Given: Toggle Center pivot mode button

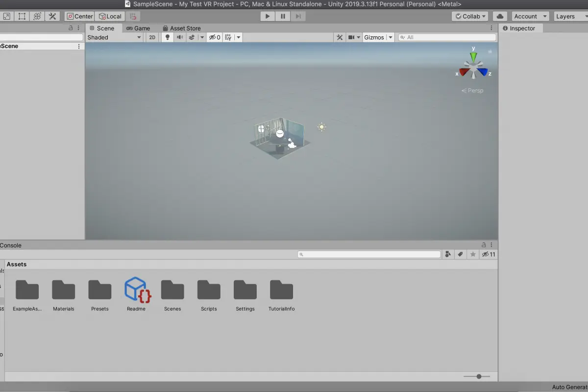Looking at the screenshot, I should [79, 16].
